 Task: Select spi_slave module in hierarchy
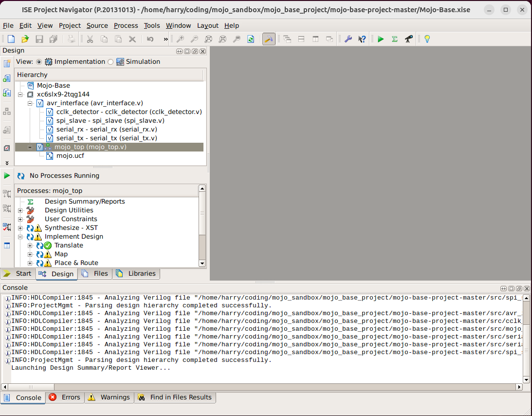pyautogui.click(x=110, y=120)
